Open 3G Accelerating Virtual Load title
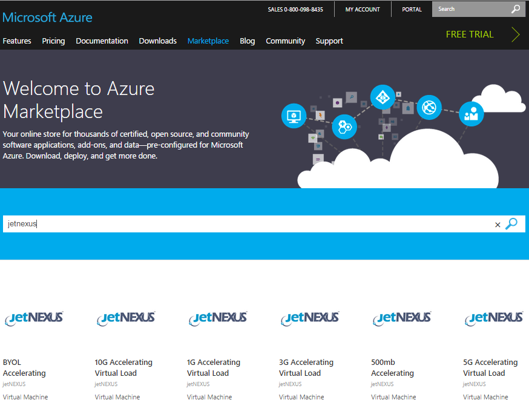The image size is (529, 420). [x=306, y=368]
